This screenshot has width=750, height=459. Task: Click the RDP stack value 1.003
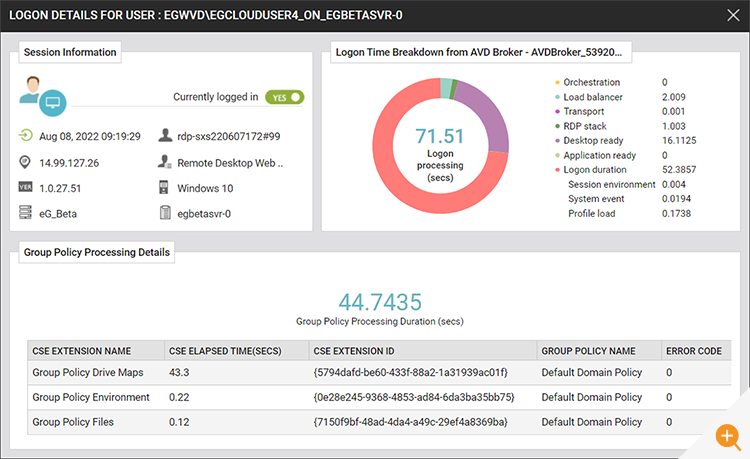point(673,126)
